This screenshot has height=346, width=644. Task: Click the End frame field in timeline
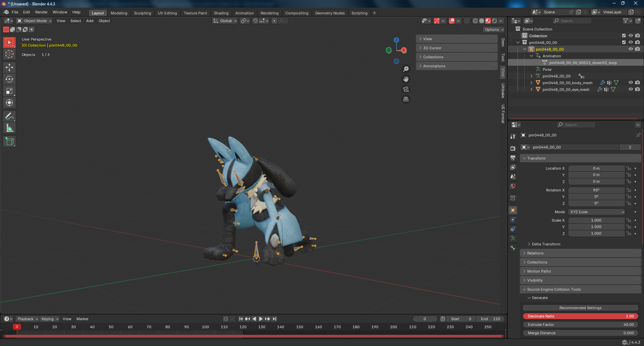pos(490,319)
